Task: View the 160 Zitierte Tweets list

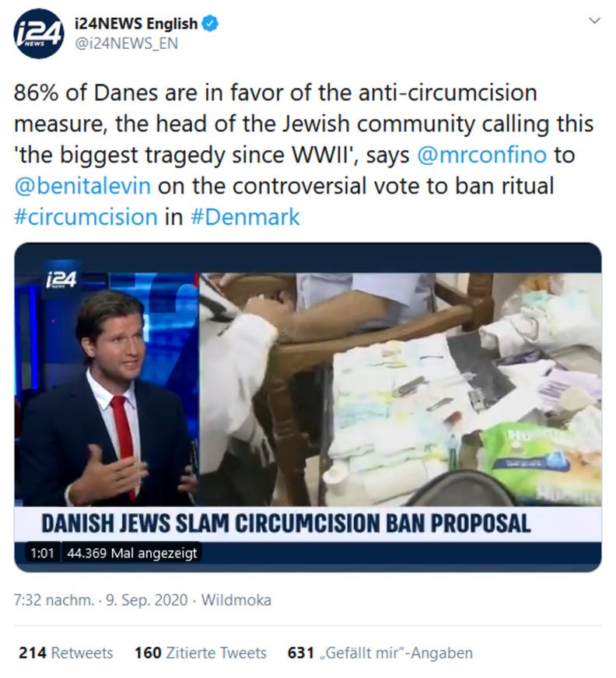Action: click(x=201, y=652)
